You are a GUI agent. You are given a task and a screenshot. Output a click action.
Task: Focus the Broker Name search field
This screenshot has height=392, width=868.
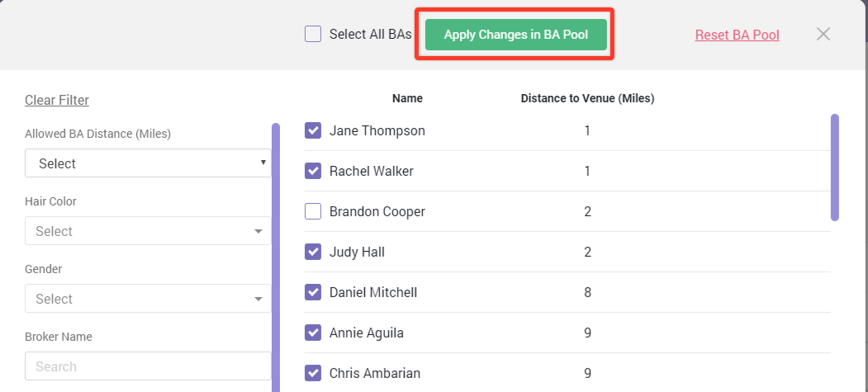(x=148, y=366)
